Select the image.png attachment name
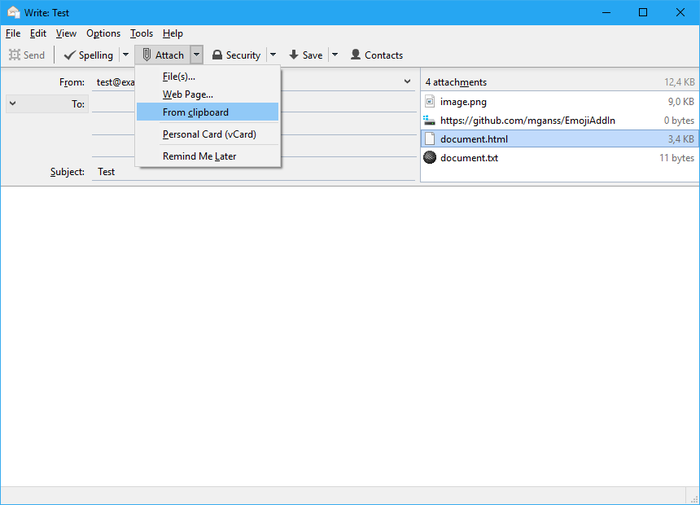The image size is (700, 505). (463, 102)
